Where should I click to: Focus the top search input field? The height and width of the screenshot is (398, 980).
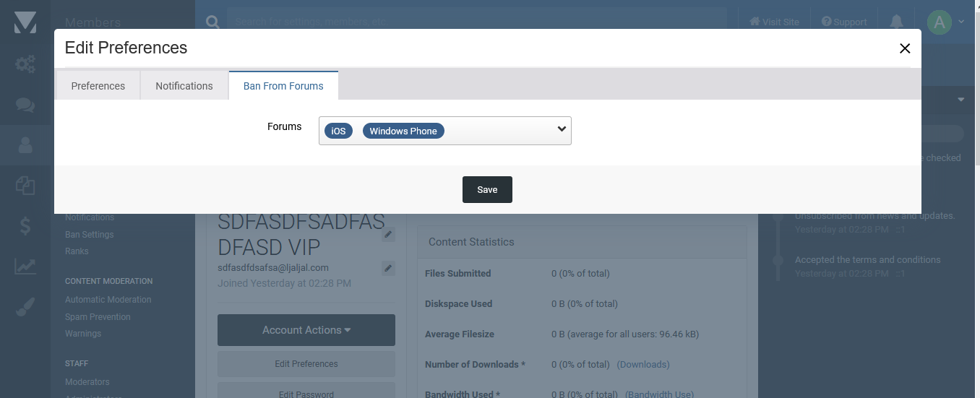pyautogui.click(x=477, y=22)
